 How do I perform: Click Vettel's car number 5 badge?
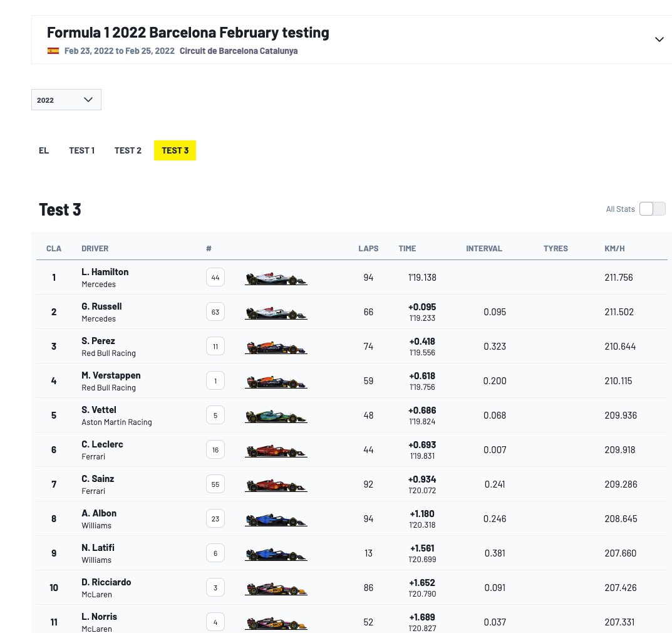coord(215,415)
